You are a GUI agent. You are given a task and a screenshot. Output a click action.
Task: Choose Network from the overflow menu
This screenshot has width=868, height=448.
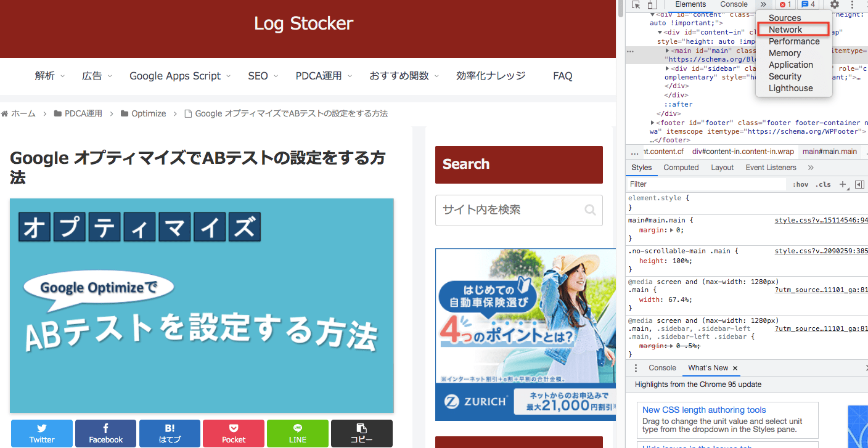785,30
